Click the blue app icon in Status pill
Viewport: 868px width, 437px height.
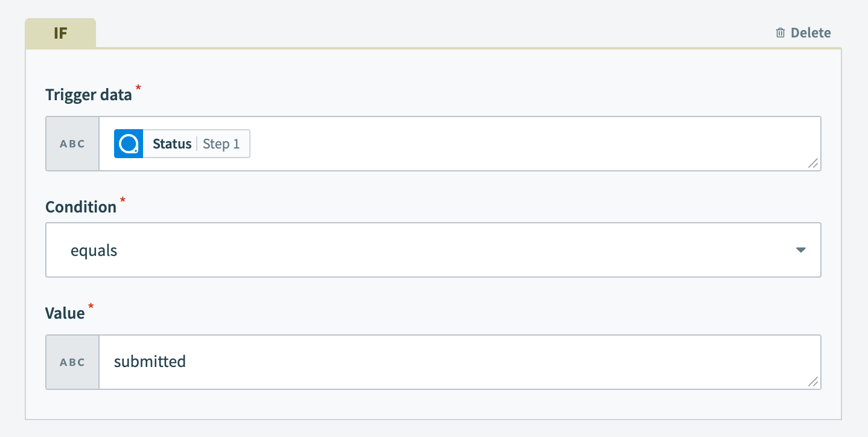(x=129, y=144)
